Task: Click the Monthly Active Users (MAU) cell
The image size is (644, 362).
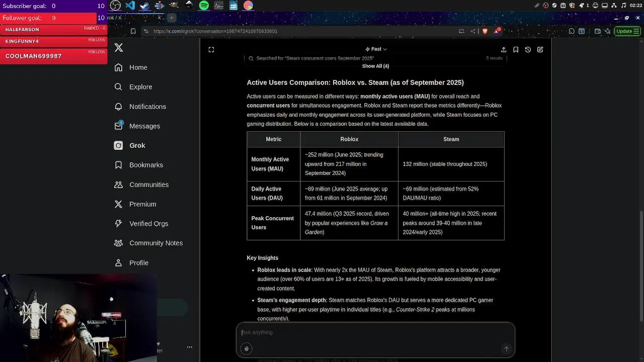Action: coord(274,164)
